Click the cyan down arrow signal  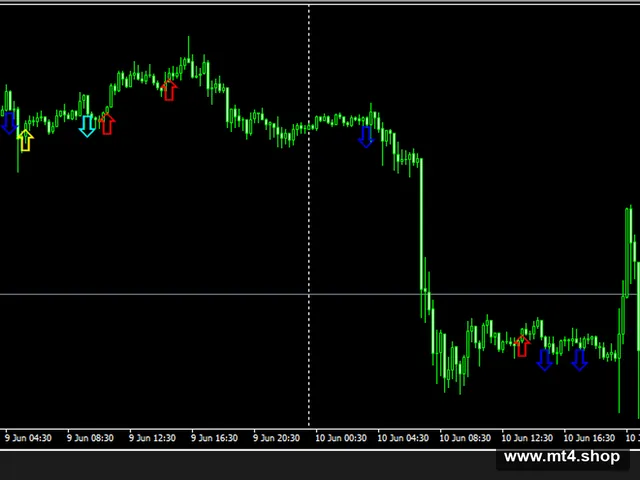[x=87, y=126]
